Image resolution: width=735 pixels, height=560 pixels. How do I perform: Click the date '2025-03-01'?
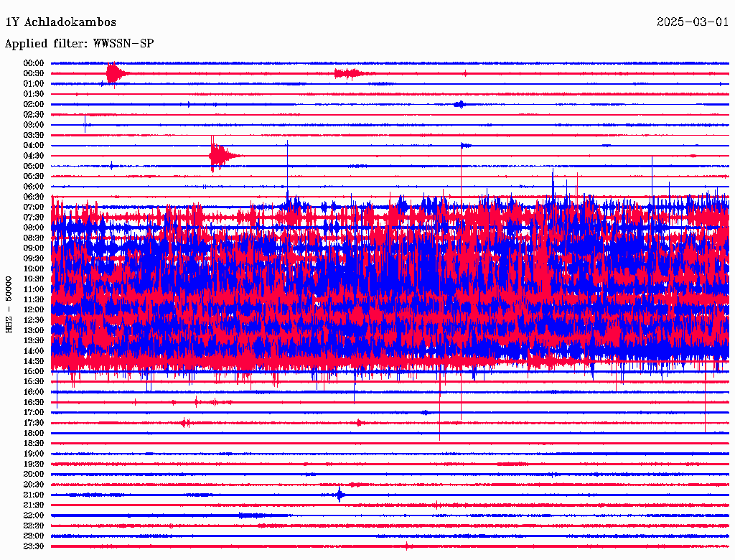[693, 22]
